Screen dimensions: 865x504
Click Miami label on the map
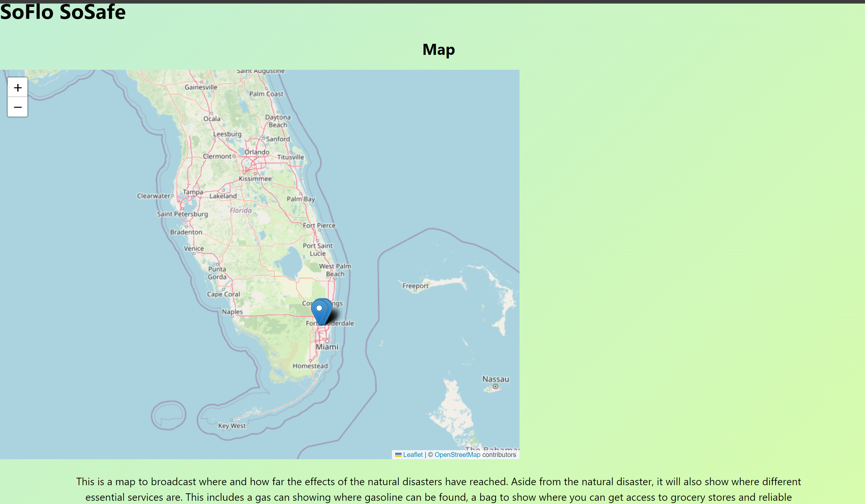(327, 347)
